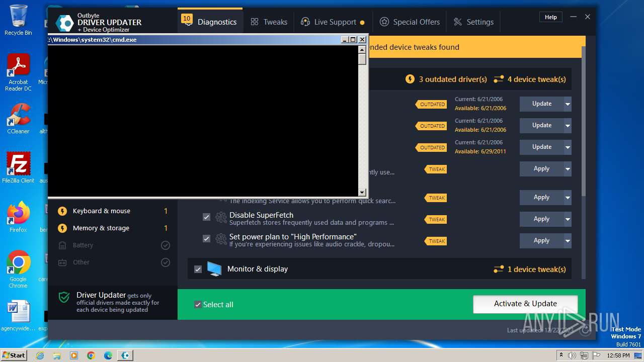Select Keyboard & mouse category

pyautogui.click(x=113, y=211)
